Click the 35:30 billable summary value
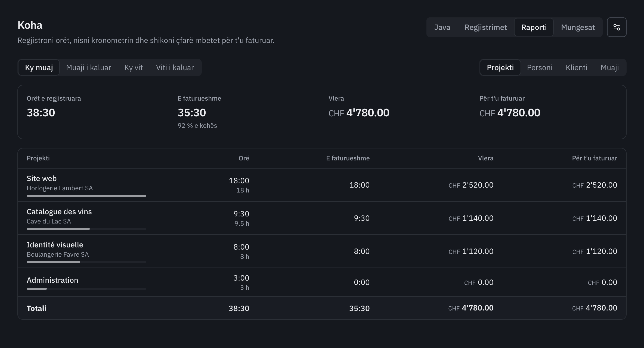The image size is (644, 348). click(192, 113)
